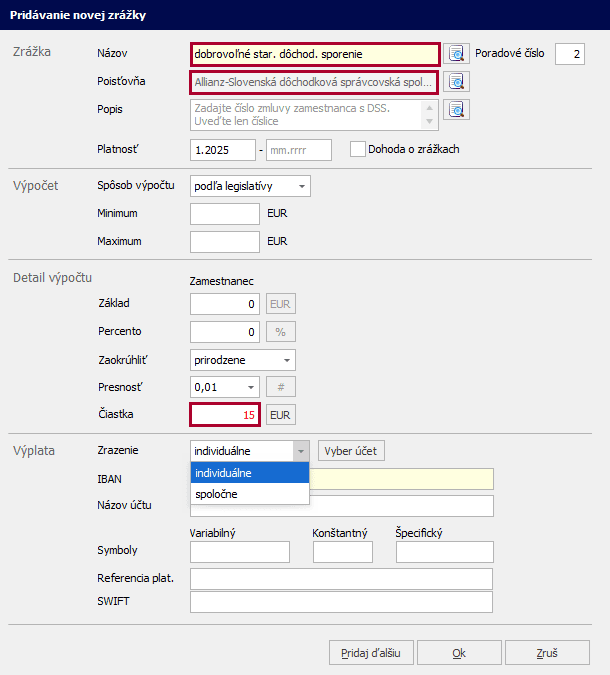Click the lookup icon next to Názov field

(457, 54)
